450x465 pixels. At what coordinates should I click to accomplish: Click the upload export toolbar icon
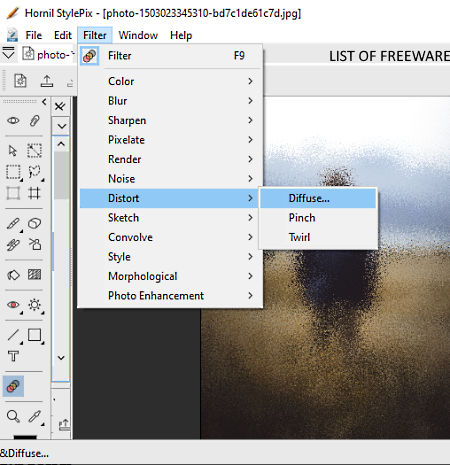coord(47,81)
